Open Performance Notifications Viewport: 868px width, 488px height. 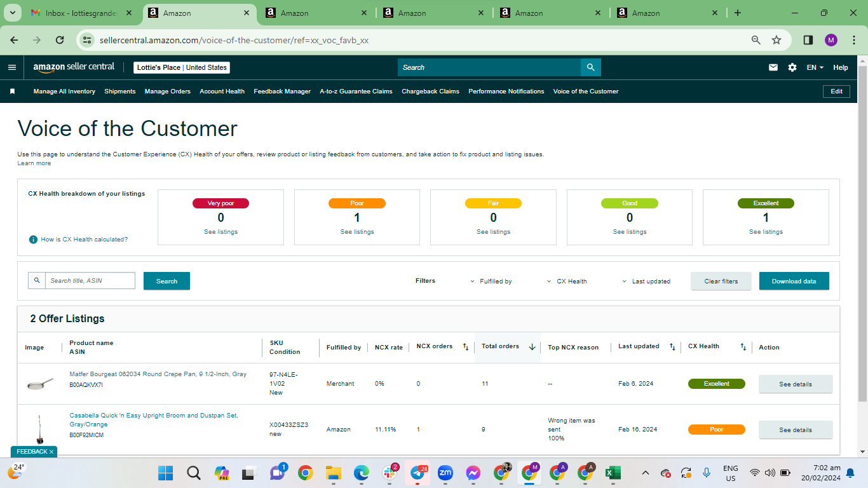point(506,91)
